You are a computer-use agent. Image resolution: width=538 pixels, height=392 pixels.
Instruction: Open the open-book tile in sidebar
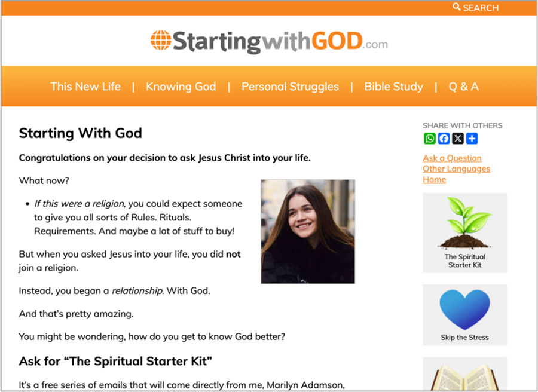pos(464,374)
